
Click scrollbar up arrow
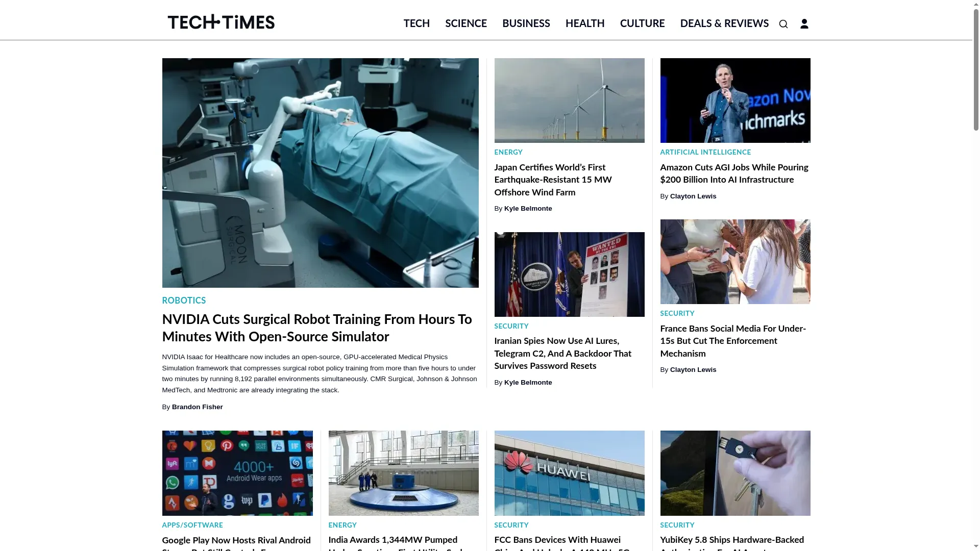click(x=976, y=4)
